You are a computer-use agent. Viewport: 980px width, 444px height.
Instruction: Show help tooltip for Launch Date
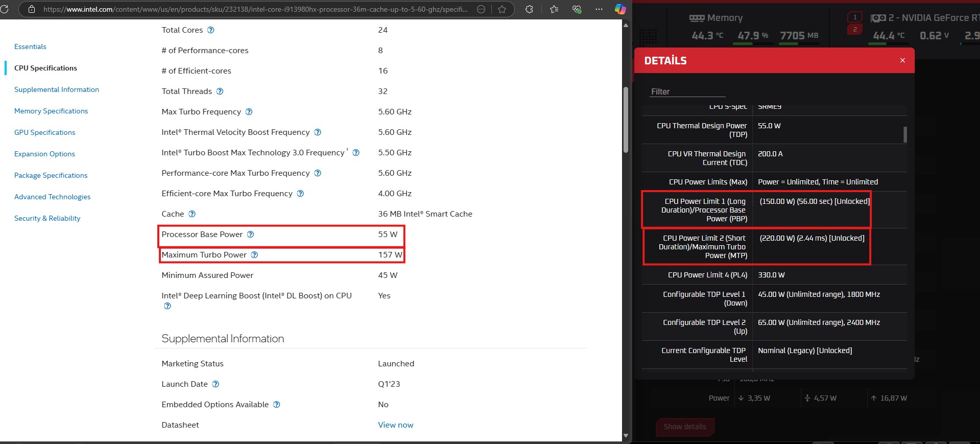click(216, 384)
